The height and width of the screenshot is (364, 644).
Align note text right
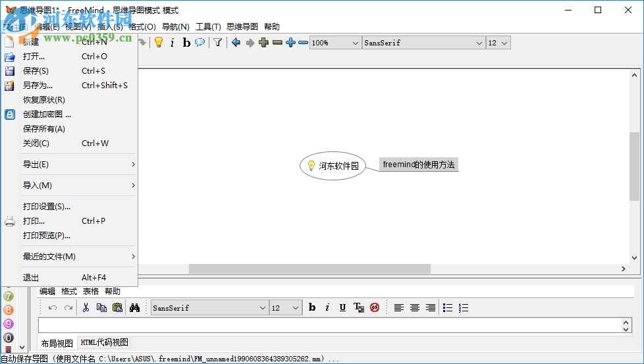tap(431, 307)
